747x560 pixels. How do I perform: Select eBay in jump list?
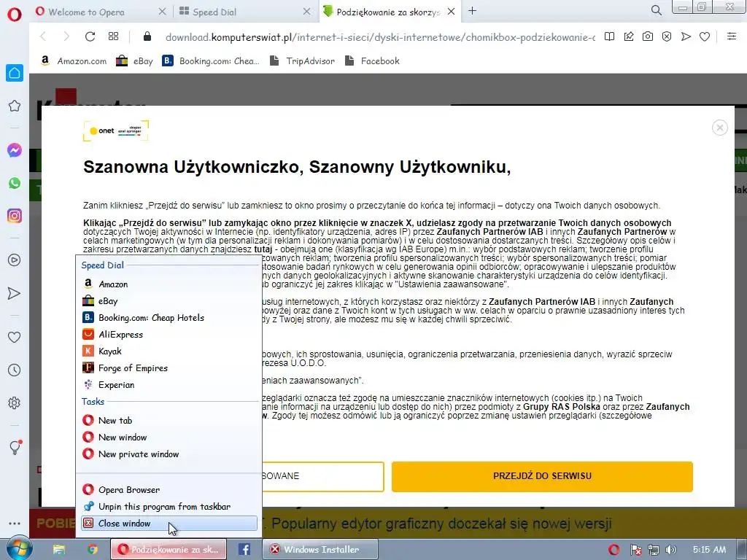(169, 301)
